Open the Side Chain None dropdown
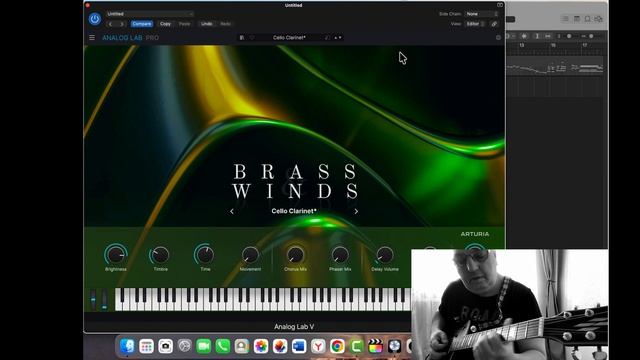Viewport: 640px width, 360px height. pos(482,14)
